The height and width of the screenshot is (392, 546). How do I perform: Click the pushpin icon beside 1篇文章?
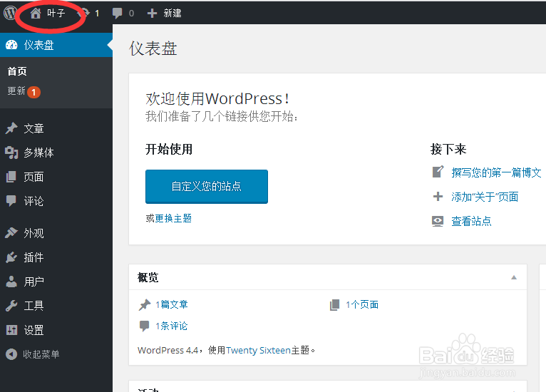click(x=145, y=304)
